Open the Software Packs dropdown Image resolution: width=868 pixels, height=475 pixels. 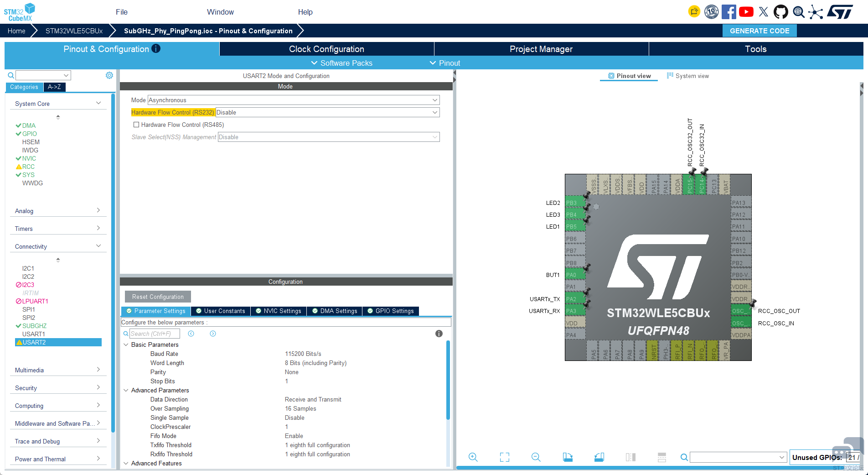point(341,63)
